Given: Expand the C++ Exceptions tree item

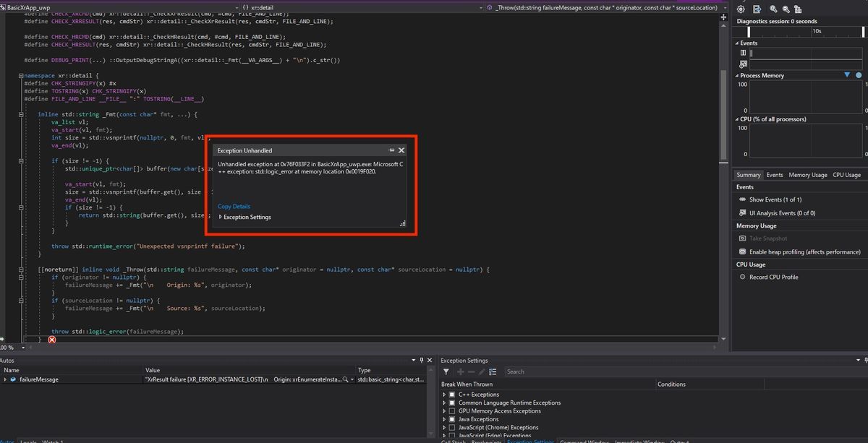Looking at the screenshot, I should (x=443, y=394).
